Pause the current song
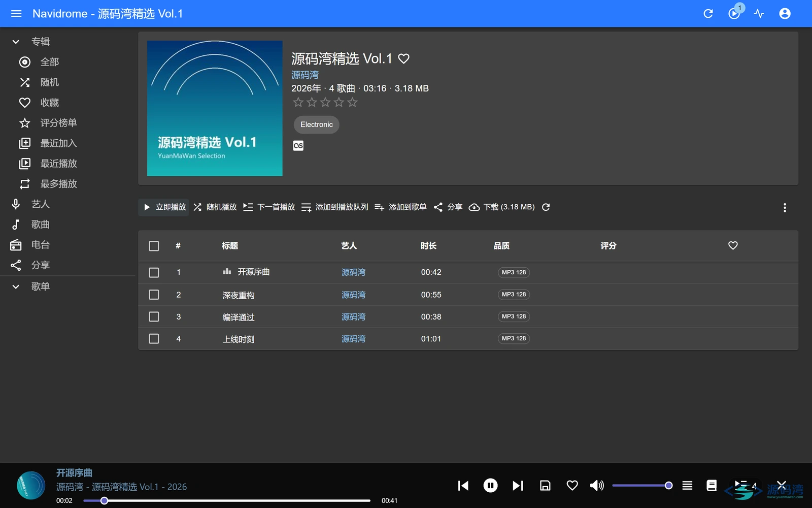The image size is (812, 508). pyautogui.click(x=490, y=486)
